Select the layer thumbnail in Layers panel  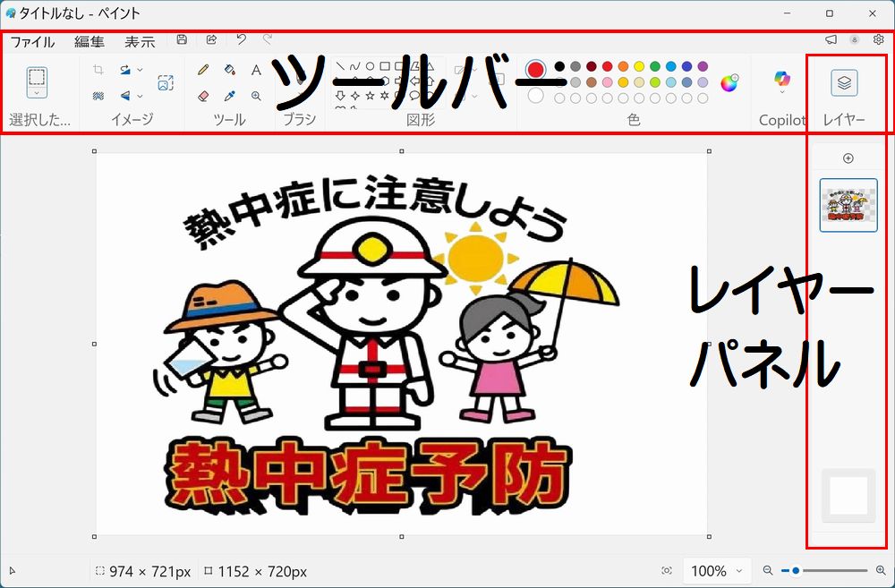[x=848, y=205]
